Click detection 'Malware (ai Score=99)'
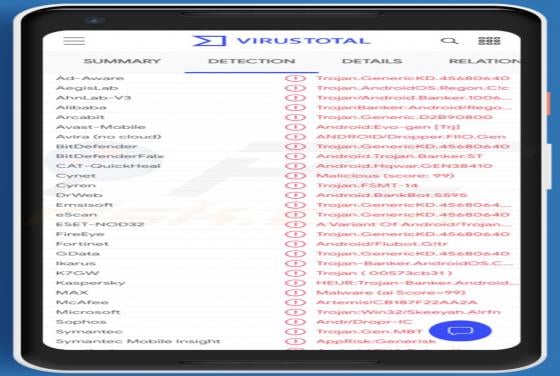 (x=391, y=293)
